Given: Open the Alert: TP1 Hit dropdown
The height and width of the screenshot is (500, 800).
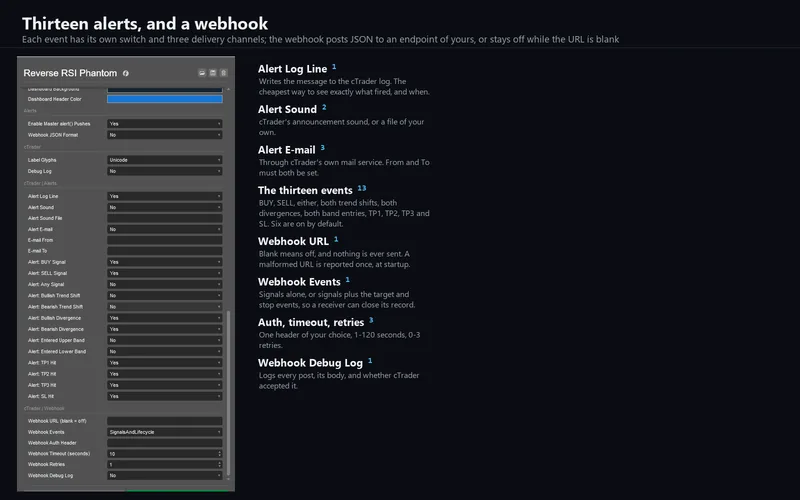Looking at the screenshot, I should pyautogui.click(x=165, y=363).
